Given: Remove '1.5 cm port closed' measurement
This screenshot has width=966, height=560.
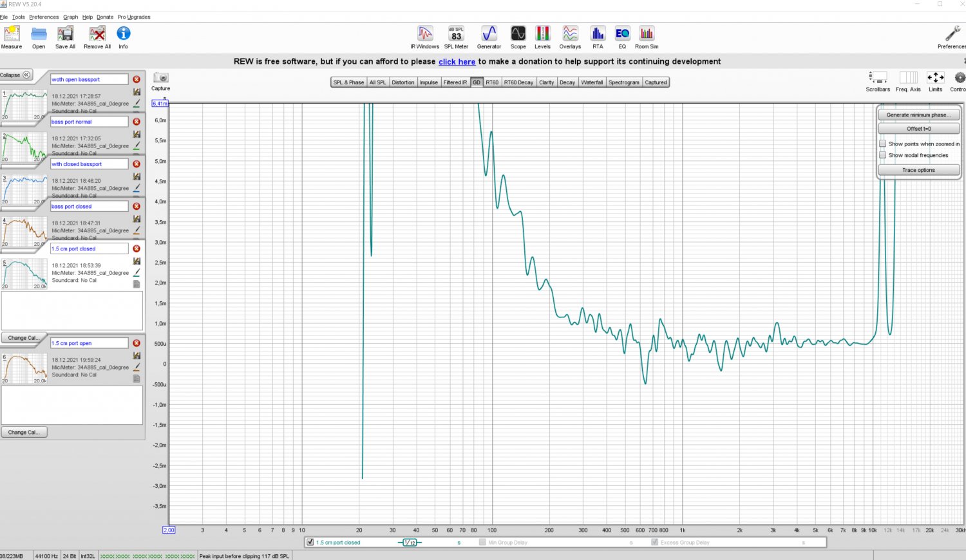Looking at the screenshot, I should [137, 248].
